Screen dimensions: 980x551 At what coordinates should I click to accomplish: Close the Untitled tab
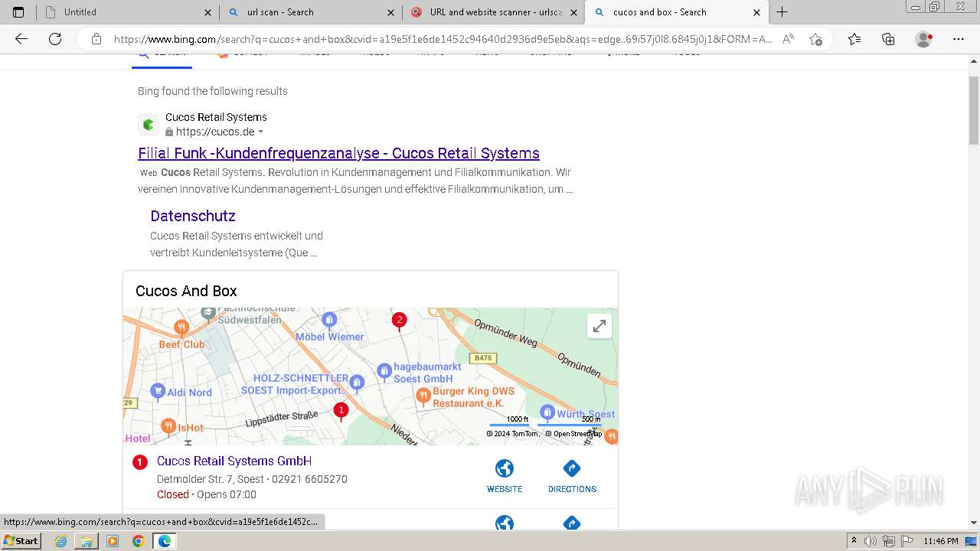(208, 12)
